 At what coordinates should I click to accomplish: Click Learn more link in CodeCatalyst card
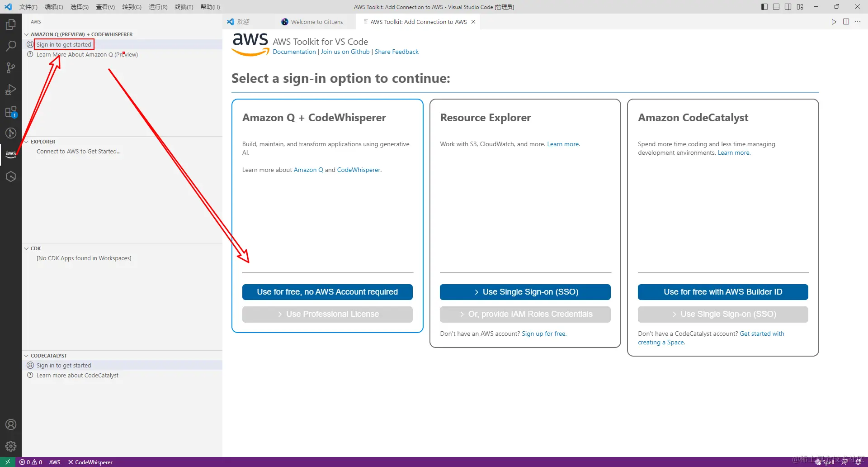pyautogui.click(x=734, y=152)
